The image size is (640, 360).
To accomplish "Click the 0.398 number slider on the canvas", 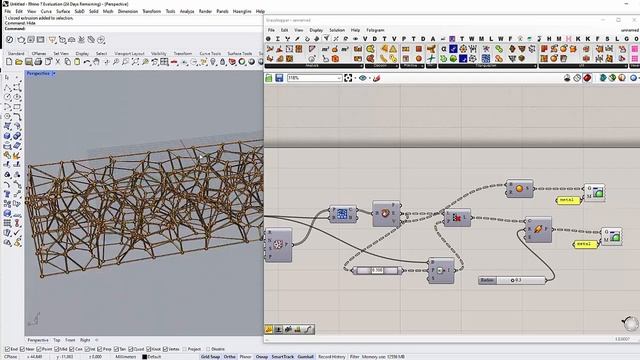I will [x=377, y=270].
